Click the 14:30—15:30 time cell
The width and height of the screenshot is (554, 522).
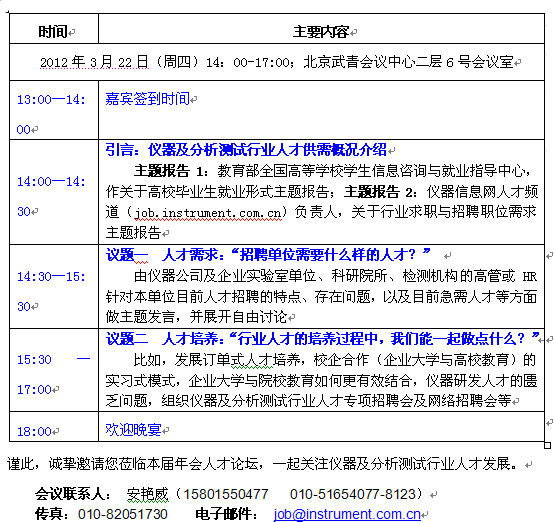(x=54, y=286)
